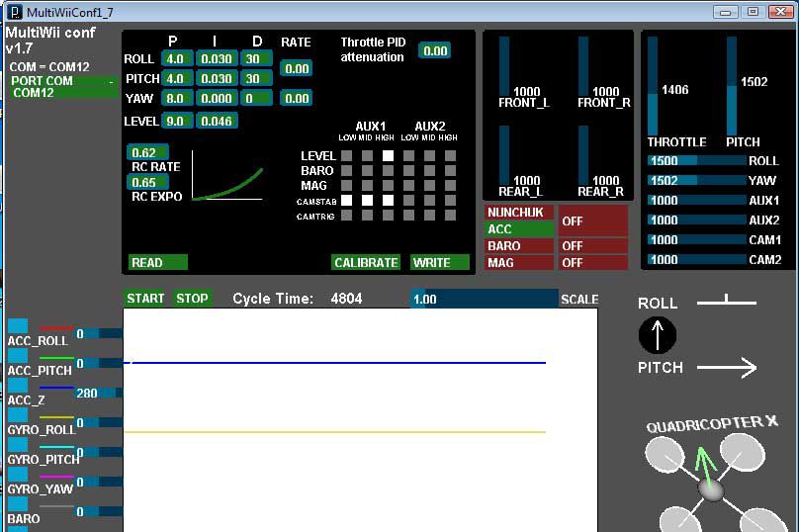Click the REAR_L motor bar
The image size is (799, 532).
504,155
